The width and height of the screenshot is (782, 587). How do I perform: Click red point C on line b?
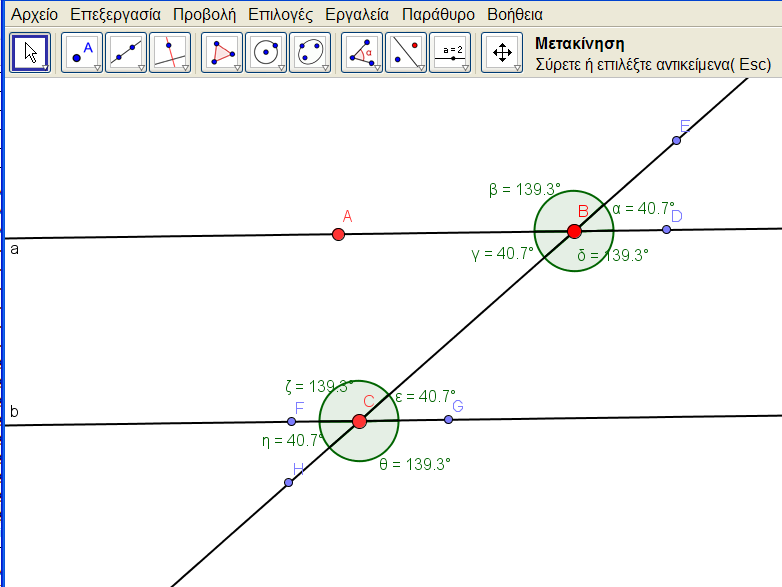[x=360, y=421]
